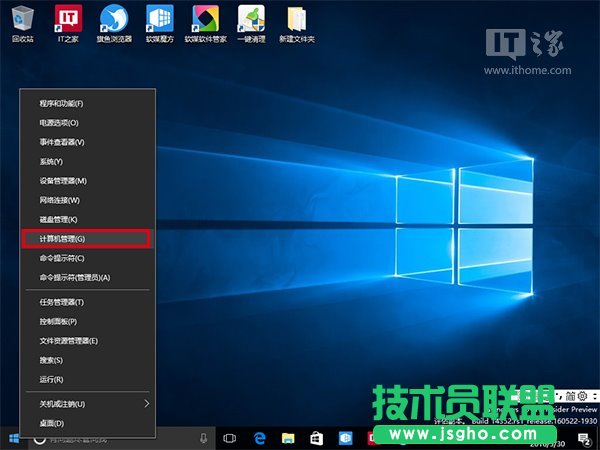This screenshot has height=450, width=600.
Task: Select 搜索(S) menu entry
Action: [88, 360]
